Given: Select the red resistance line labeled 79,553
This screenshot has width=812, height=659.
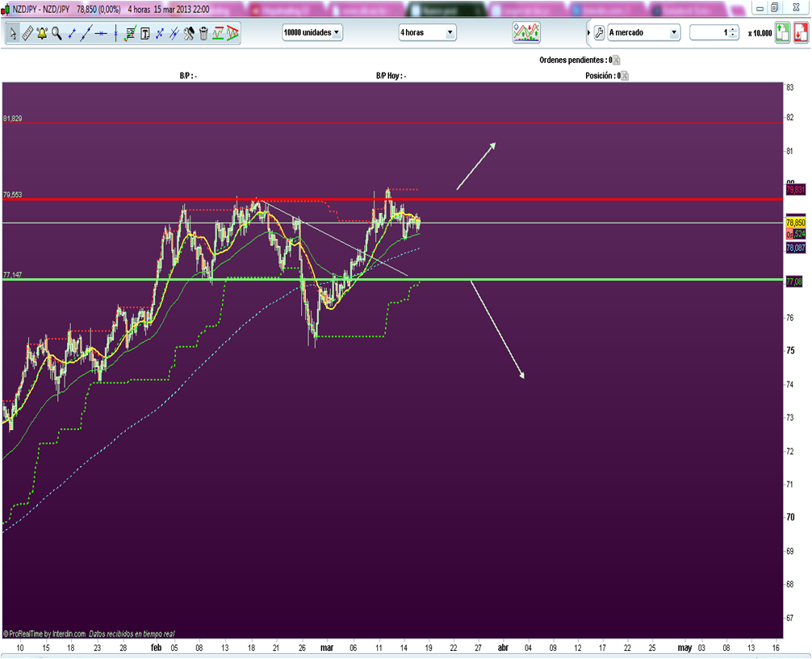Looking at the screenshot, I should pyautogui.click(x=392, y=199).
